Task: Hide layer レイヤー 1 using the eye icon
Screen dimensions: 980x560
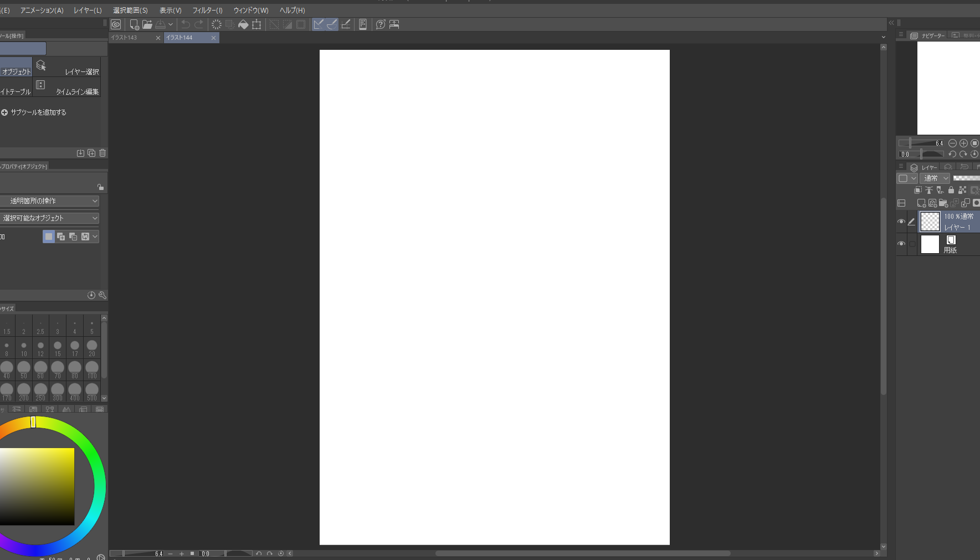Action: 901,222
